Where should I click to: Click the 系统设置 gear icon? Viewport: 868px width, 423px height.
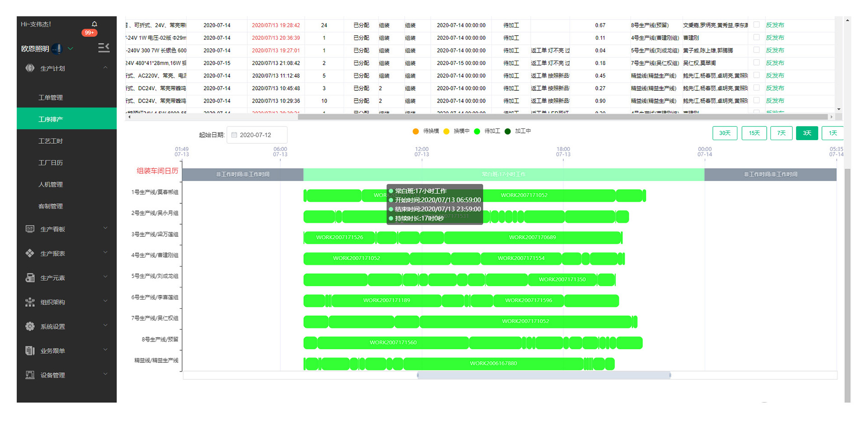30,326
